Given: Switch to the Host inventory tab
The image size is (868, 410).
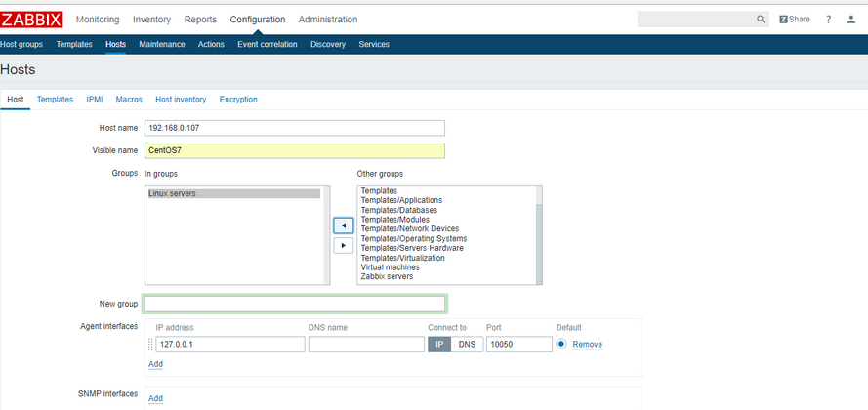Looking at the screenshot, I should (x=181, y=100).
